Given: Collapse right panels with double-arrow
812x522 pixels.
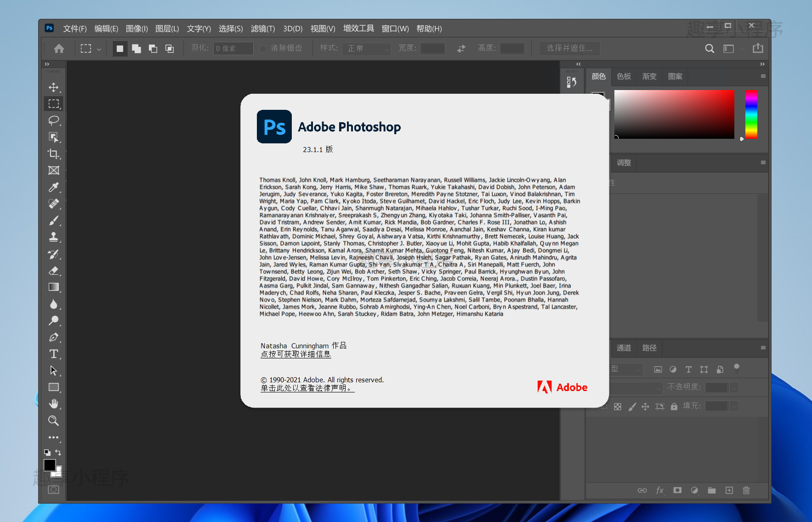Looking at the screenshot, I should (762, 64).
